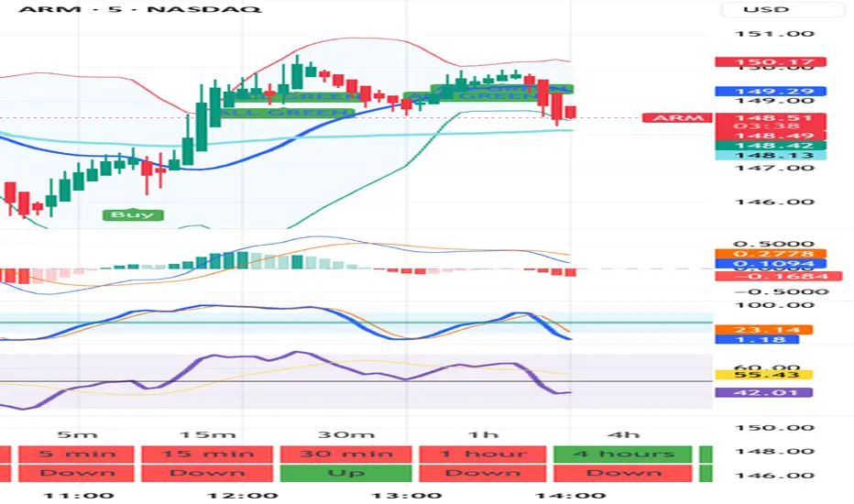Click the purple 42.01 RSI value
Screen dimensions: 854x504
pos(763,392)
